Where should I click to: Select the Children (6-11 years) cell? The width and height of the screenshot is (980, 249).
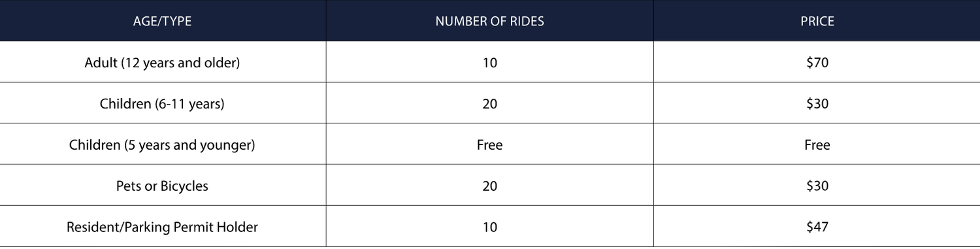click(163, 104)
